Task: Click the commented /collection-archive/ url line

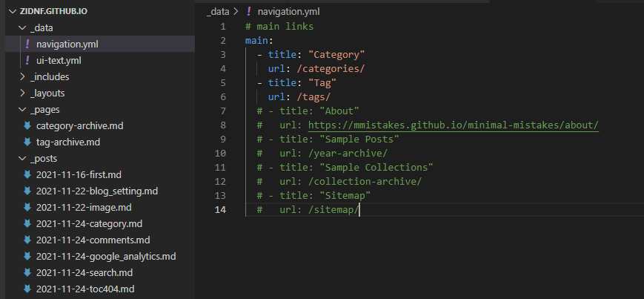Action: point(339,181)
